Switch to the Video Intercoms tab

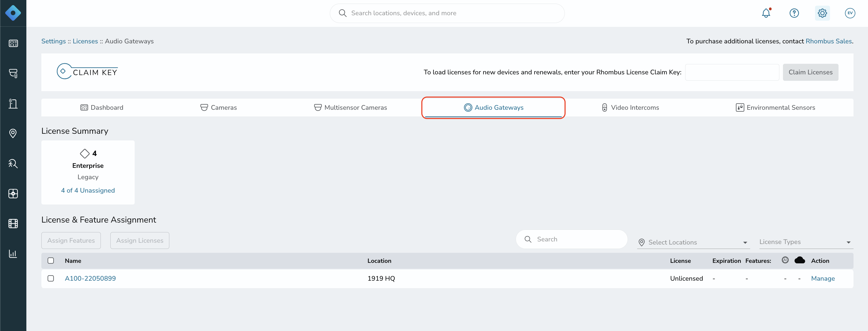[630, 108]
